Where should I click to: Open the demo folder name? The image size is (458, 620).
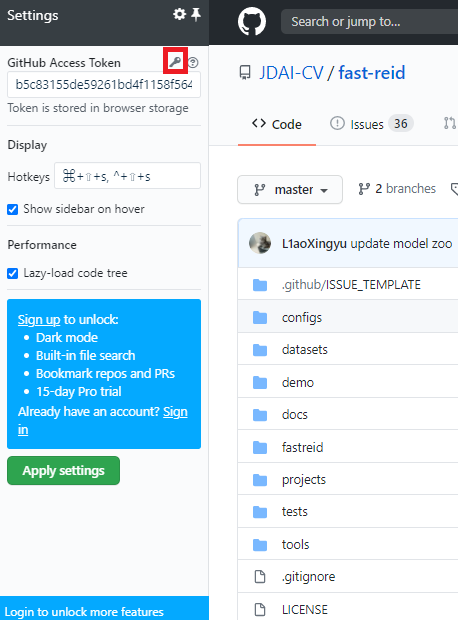coord(298,382)
